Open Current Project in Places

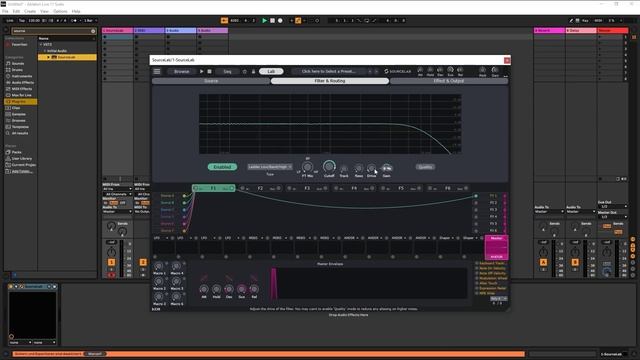point(23,165)
